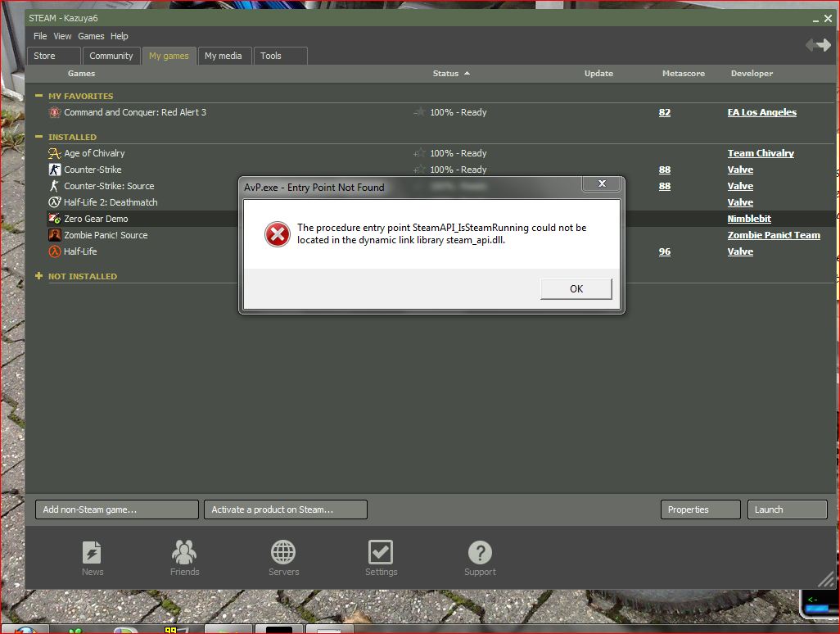Click the Steam window resize grip
840x634 pixels.
pyautogui.click(x=827, y=579)
